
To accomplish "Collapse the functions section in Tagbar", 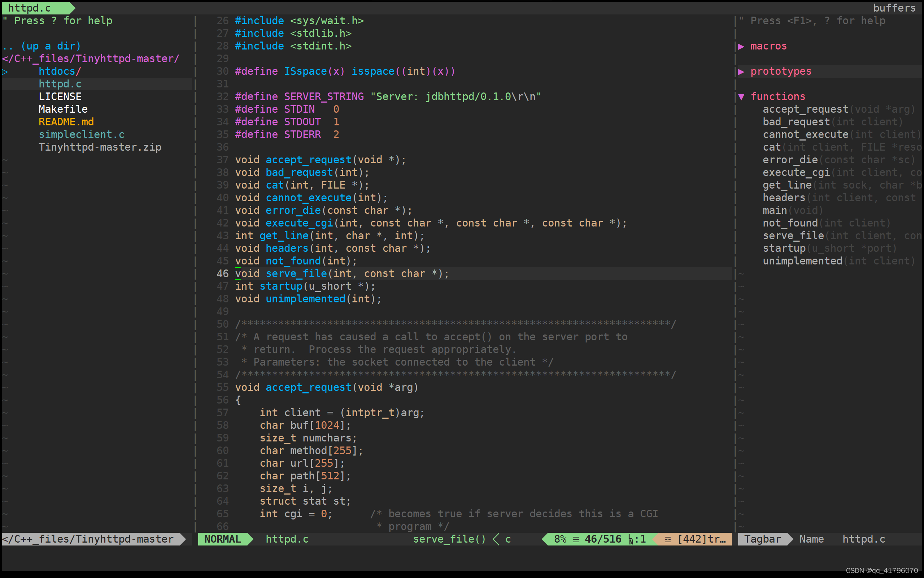I will point(741,97).
